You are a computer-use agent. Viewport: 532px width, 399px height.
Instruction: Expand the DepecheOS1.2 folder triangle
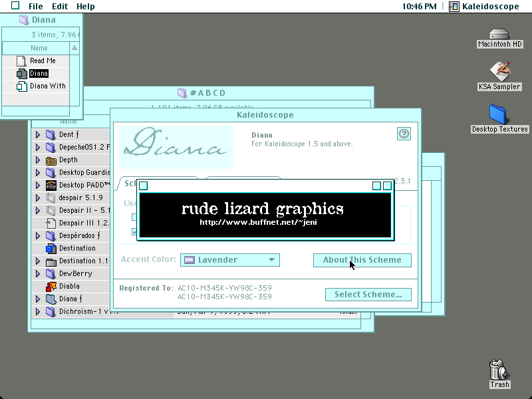pos(38,147)
